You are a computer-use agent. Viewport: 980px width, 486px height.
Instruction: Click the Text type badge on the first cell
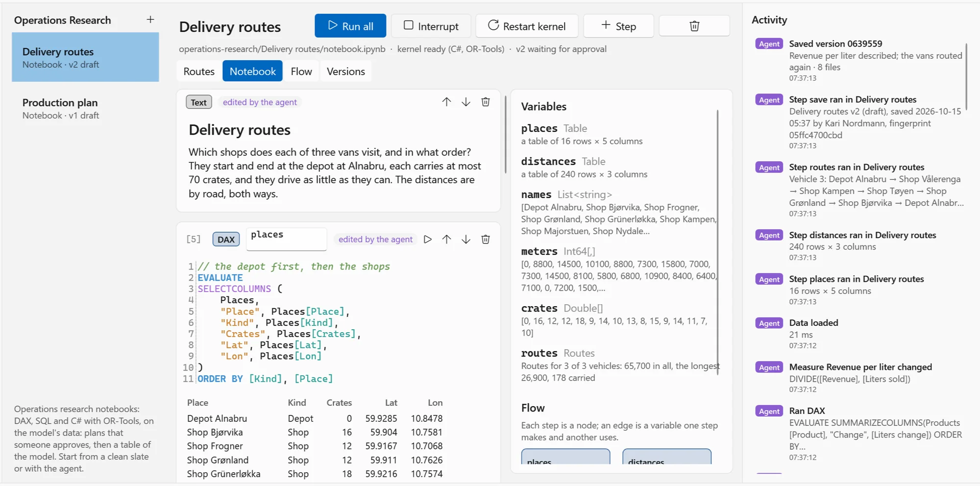pos(198,102)
